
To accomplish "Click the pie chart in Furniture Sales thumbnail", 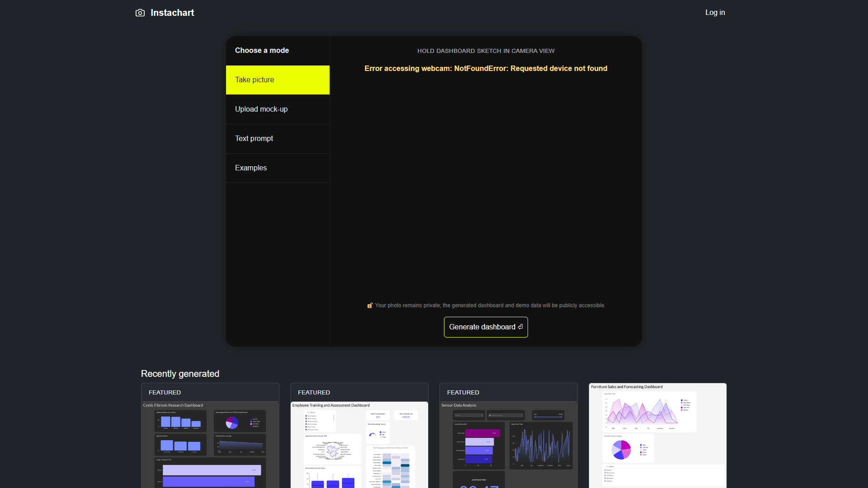I will [x=621, y=450].
